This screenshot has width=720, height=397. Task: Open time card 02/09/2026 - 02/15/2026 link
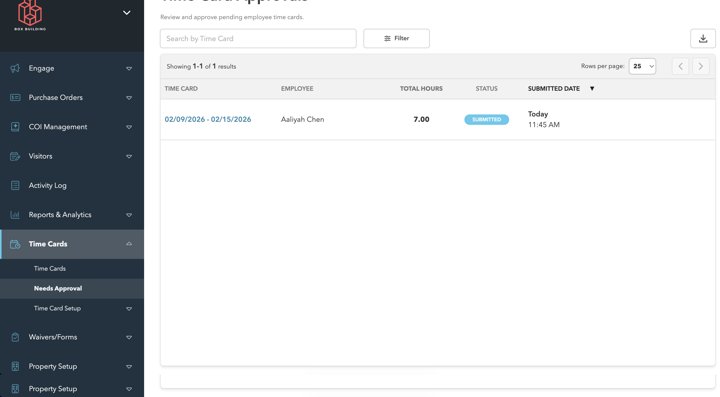[208, 119]
